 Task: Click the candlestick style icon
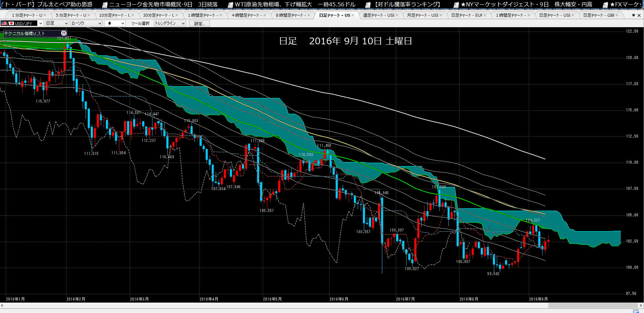110,23
